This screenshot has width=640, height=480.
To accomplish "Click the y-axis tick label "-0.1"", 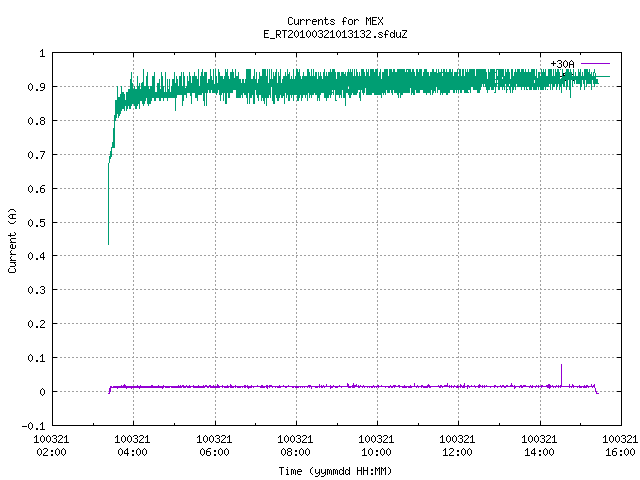I will coord(33,426).
